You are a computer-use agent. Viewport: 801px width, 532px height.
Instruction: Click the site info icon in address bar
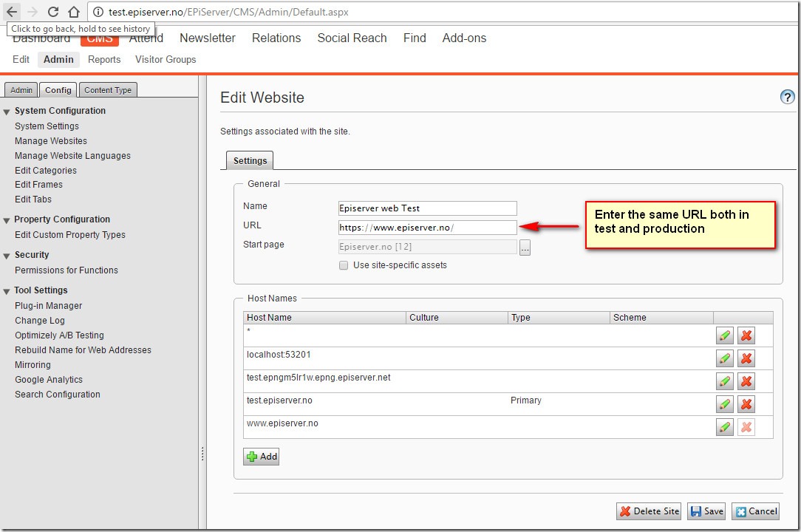[x=98, y=12]
